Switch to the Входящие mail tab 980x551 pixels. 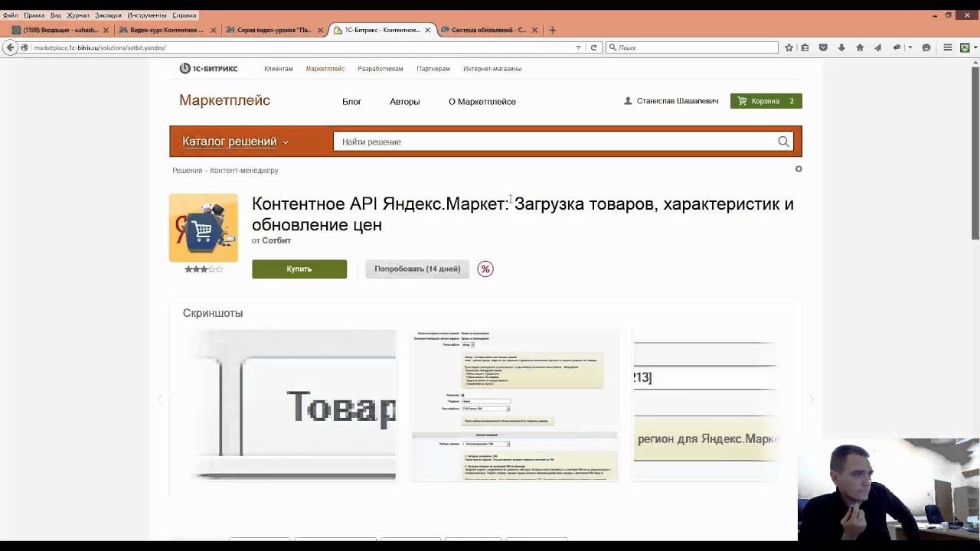[60, 30]
